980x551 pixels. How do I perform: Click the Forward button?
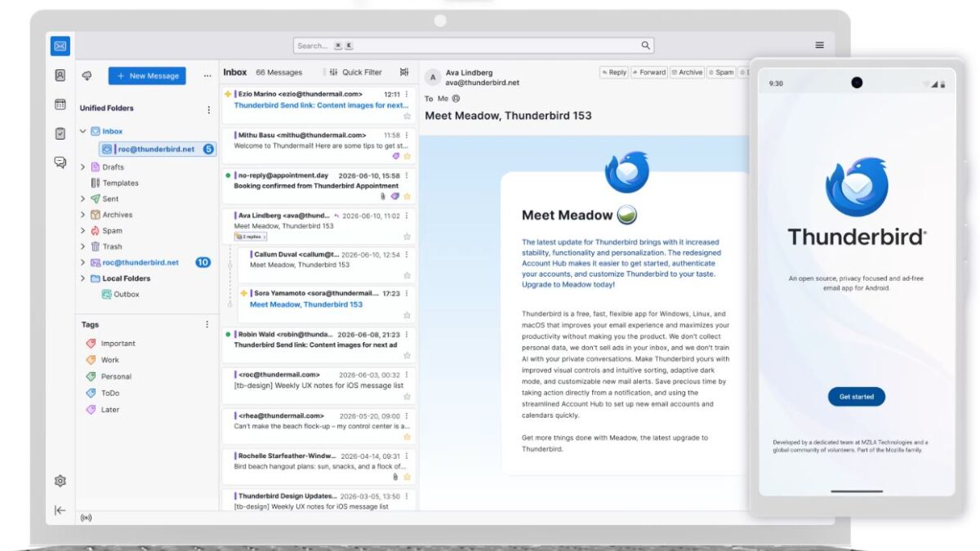point(648,73)
